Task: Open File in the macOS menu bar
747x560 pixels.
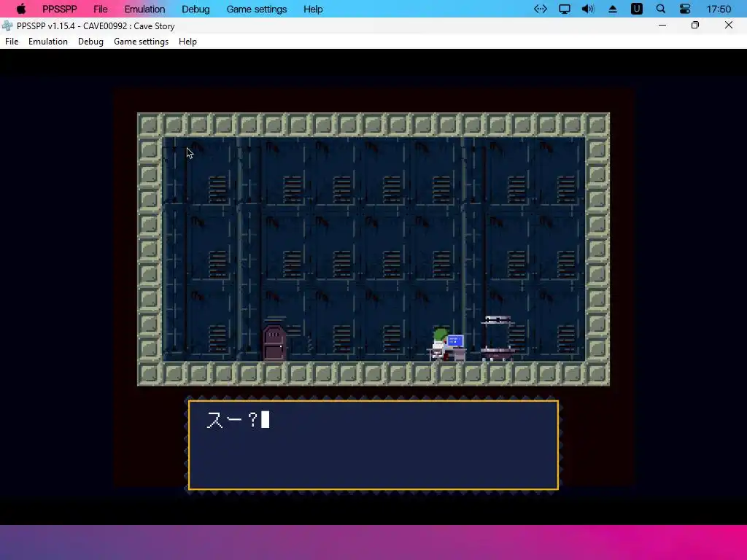Action: 101,9
